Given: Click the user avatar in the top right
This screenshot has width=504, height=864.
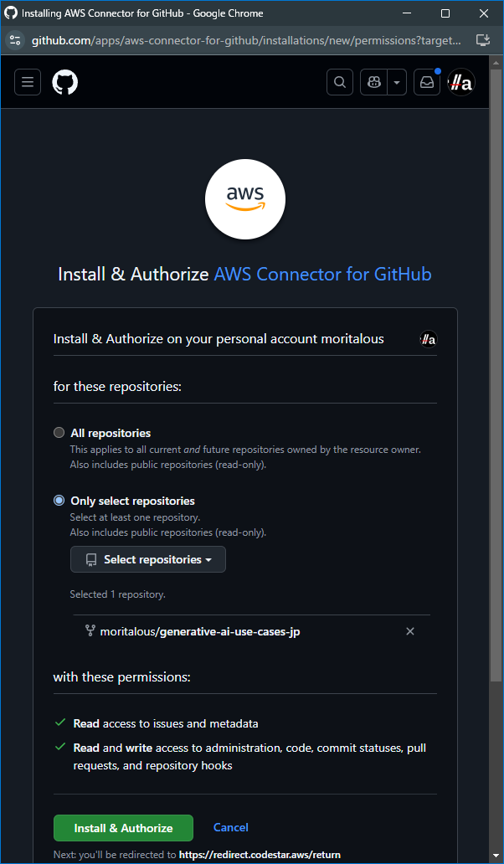Looking at the screenshot, I should coord(461,82).
